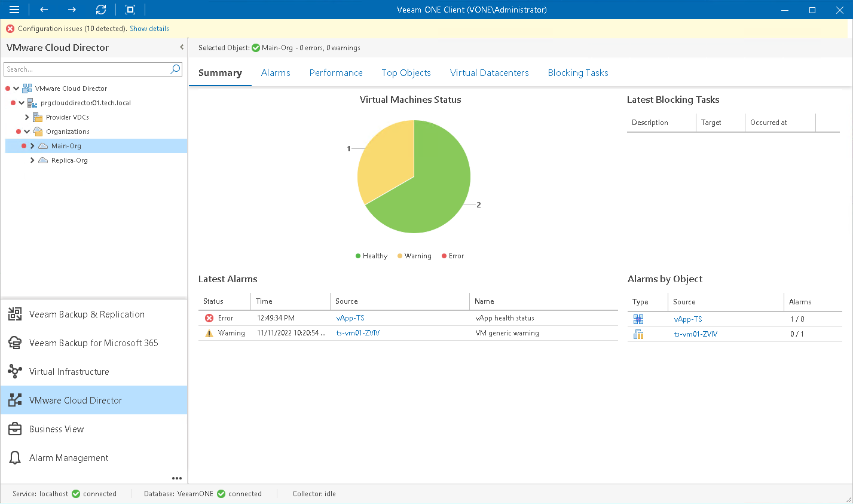Collapse the Organizations tree node

coord(27,132)
